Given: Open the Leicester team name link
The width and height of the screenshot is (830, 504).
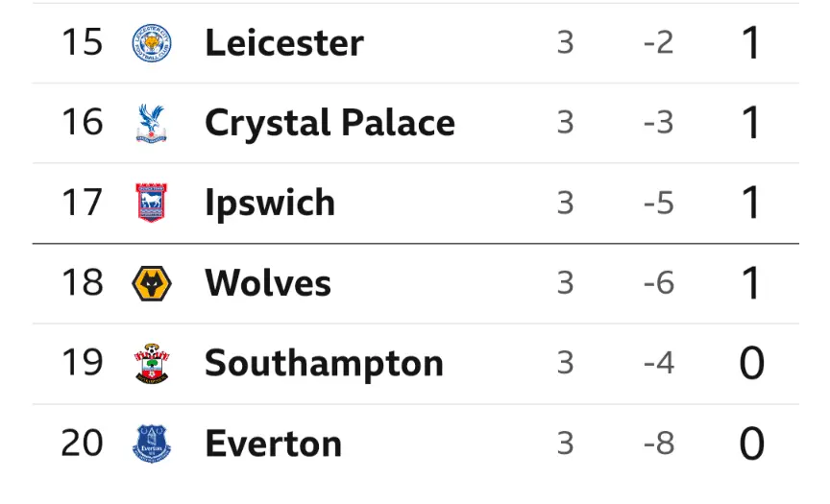Looking at the screenshot, I should tap(284, 43).
